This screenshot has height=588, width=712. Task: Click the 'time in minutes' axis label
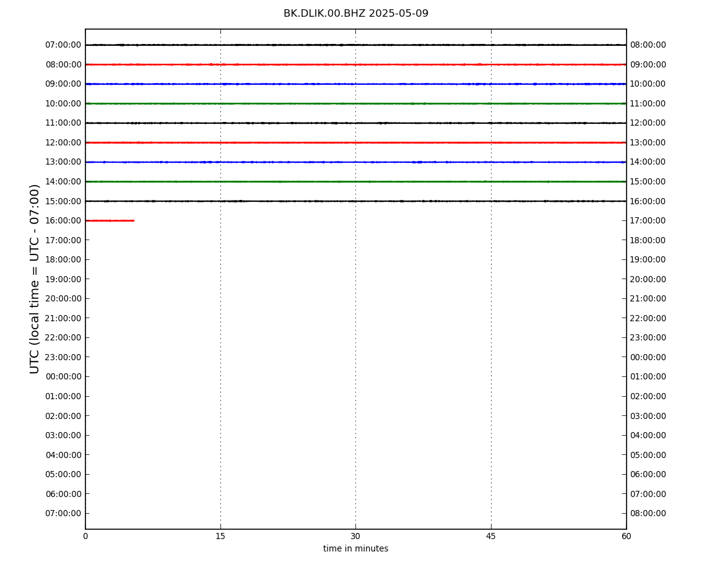[x=355, y=548]
